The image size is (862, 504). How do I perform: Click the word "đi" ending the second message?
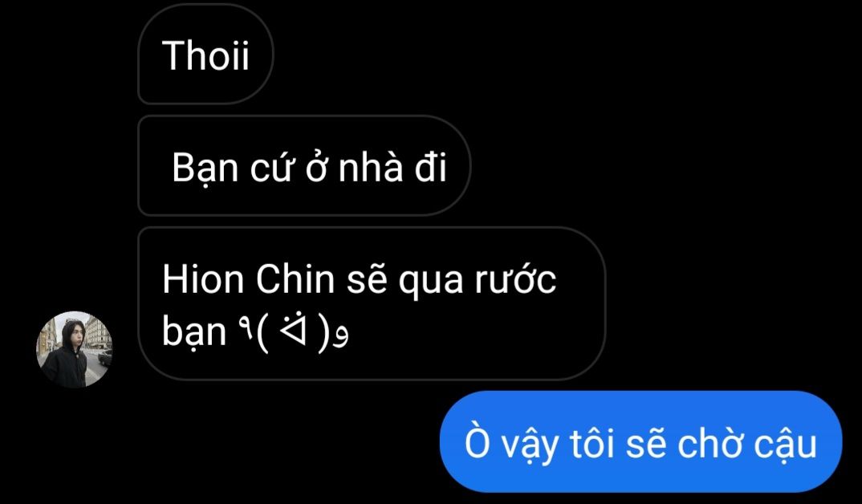tap(430, 167)
